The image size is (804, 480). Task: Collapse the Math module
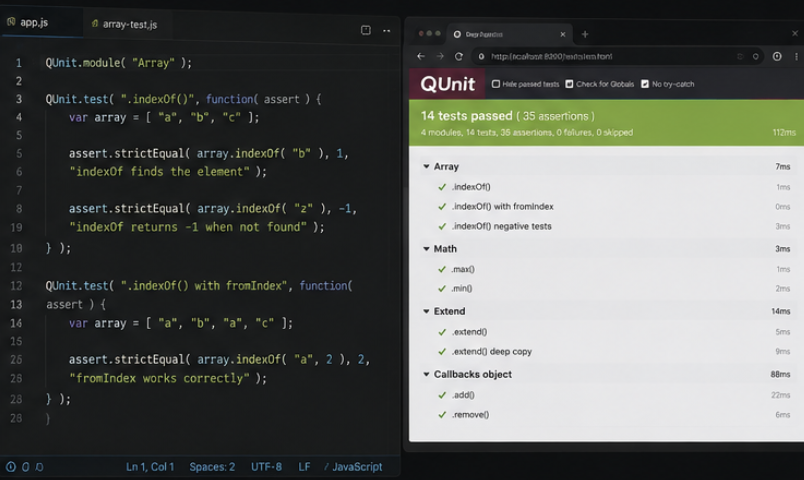pos(426,249)
